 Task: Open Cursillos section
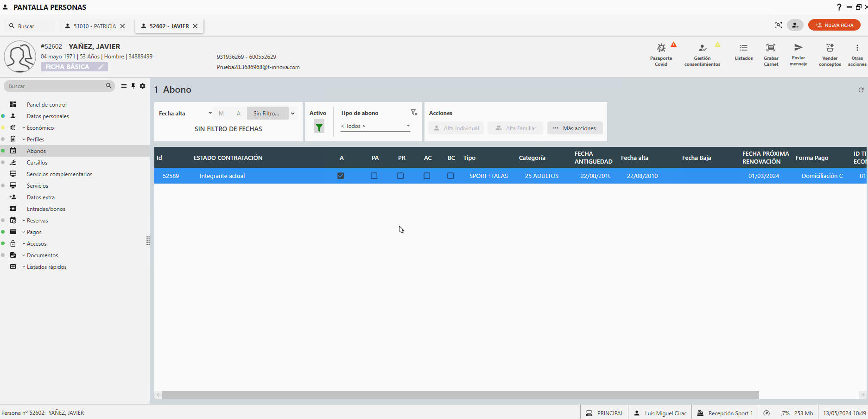pos(37,163)
